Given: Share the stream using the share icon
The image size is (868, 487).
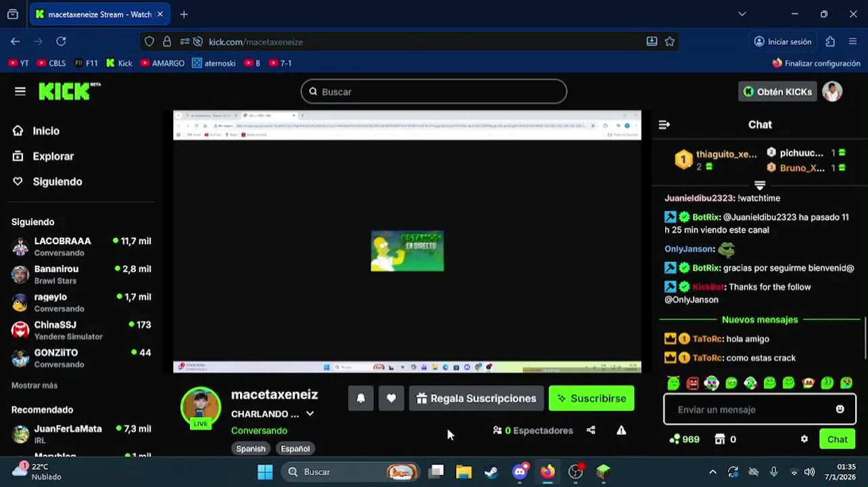Looking at the screenshot, I should (591, 430).
